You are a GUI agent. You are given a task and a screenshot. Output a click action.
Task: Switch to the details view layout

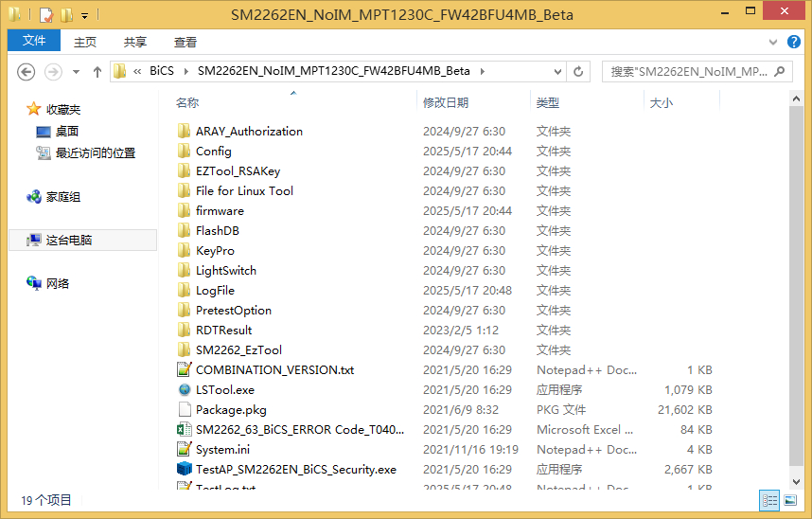point(769,500)
